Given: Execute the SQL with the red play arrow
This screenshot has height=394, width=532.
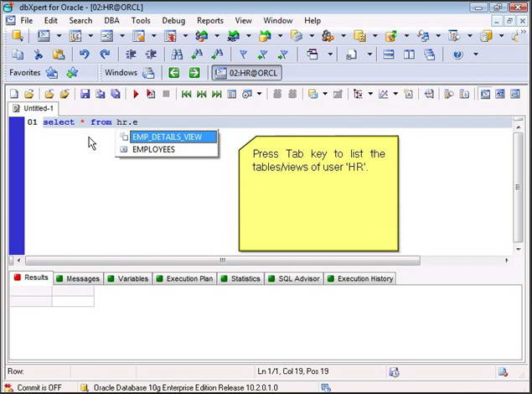Looking at the screenshot, I should coord(136,94).
